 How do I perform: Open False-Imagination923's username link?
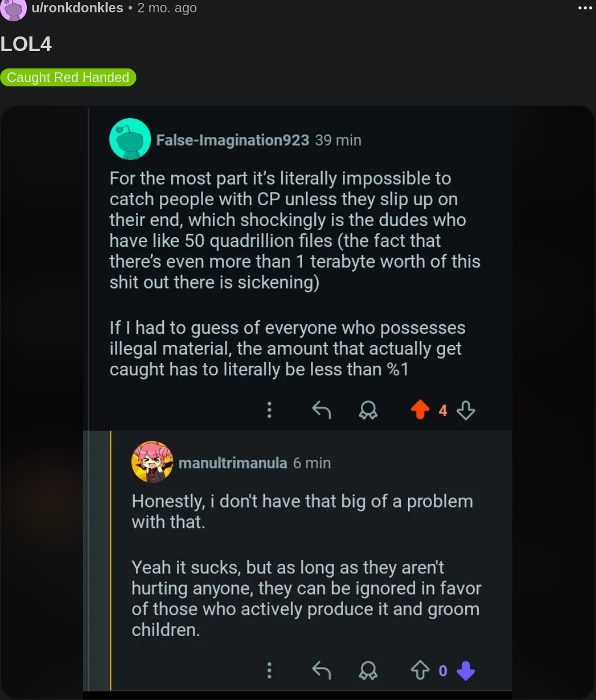point(232,140)
